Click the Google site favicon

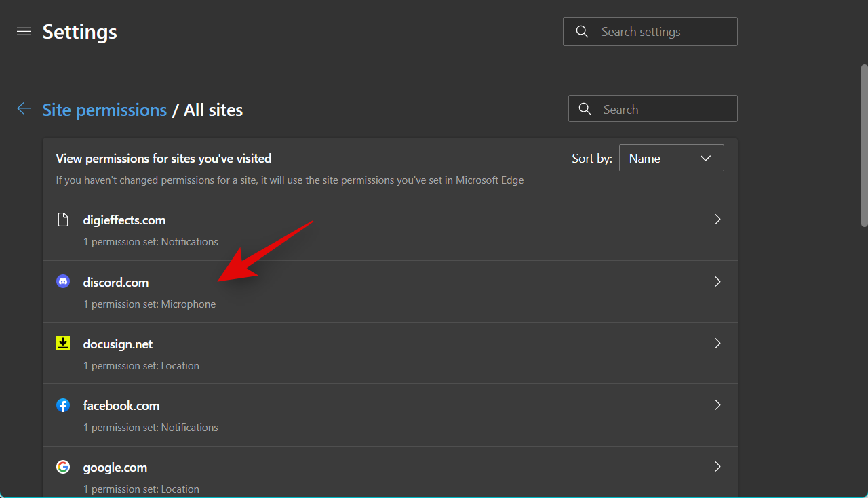pyautogui.click(x=63, y=467)
